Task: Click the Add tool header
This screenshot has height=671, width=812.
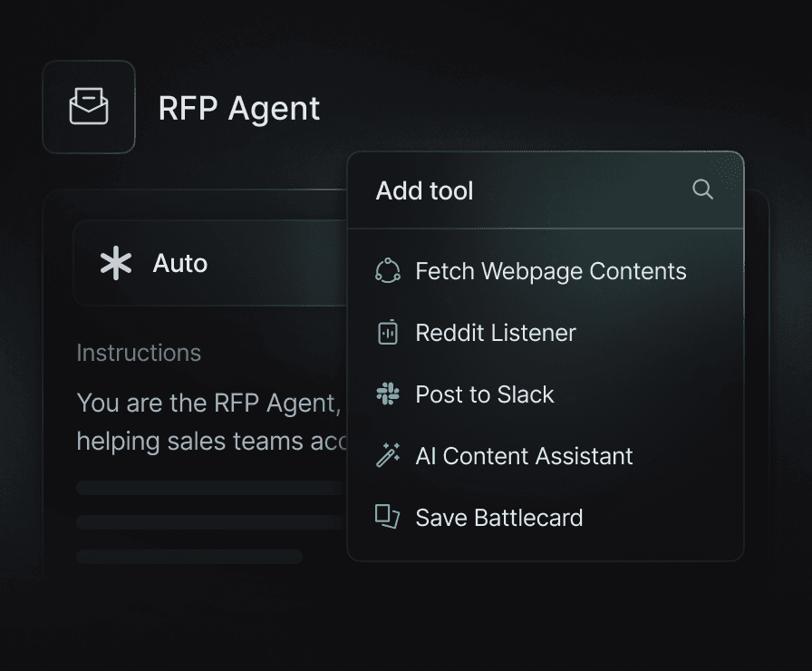Action: coord(425,190)
